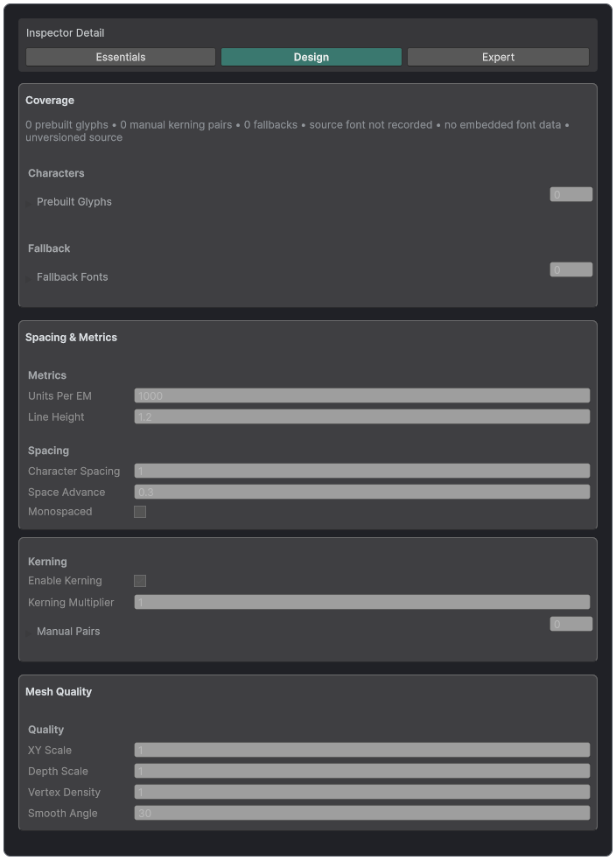Image resolution: width=616 pixels, height=860 pixels.
Task: Click the Character Spacing label
Action: click(x=74, y=472)
